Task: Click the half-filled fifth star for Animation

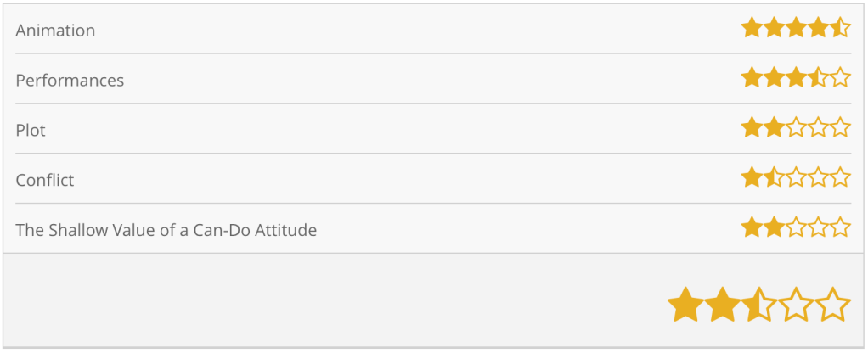Action: (840, 29)
